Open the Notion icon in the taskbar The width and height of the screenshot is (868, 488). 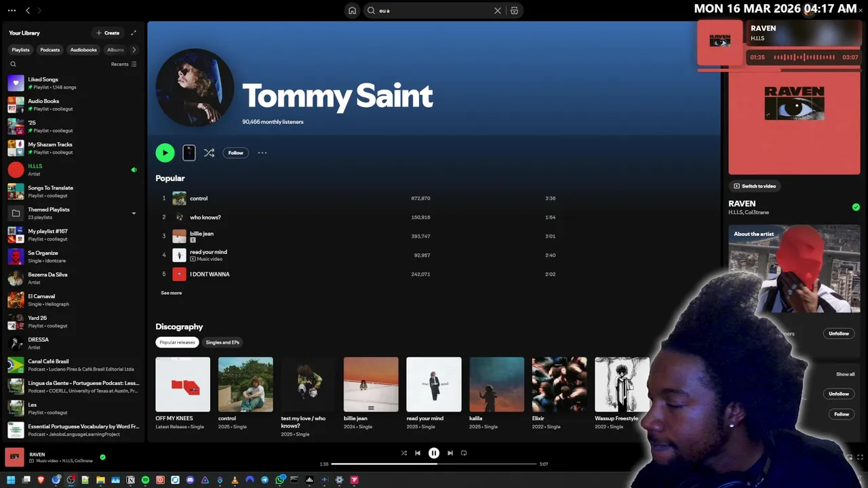130,480
